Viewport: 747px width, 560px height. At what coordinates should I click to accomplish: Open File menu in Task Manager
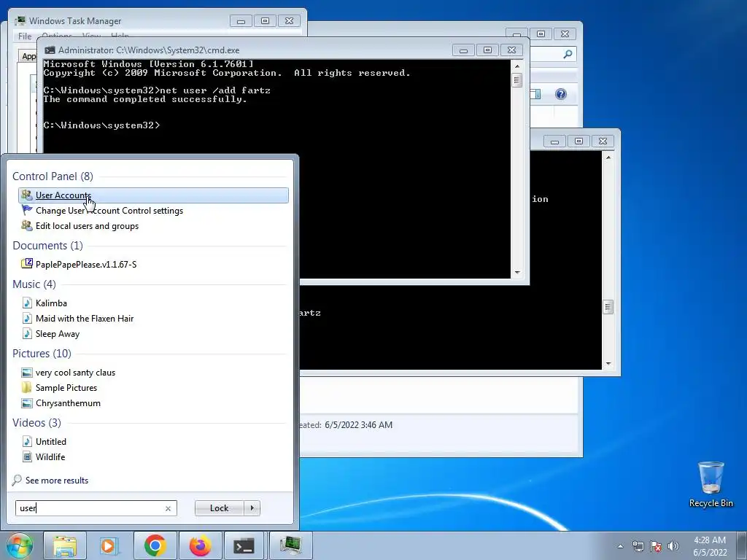pyautogui.click(x=25, y=36)
